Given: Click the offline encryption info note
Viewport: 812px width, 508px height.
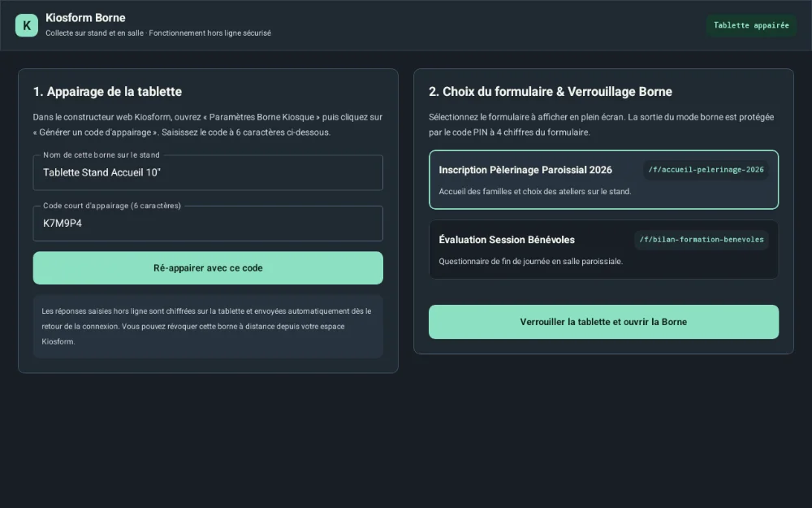Looking at the screenshot, I should pos(208,327).
